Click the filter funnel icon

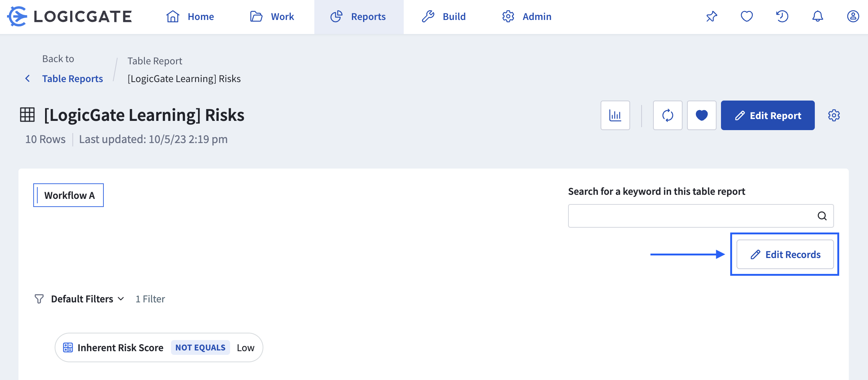click(x=39, y=299)
